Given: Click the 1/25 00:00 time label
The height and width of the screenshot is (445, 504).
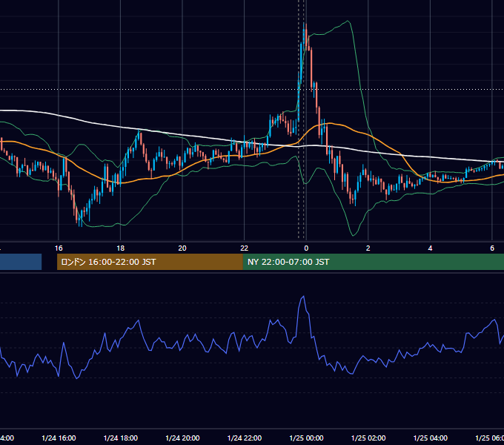Looking at the screenshot, I should (x=306, y=438).
